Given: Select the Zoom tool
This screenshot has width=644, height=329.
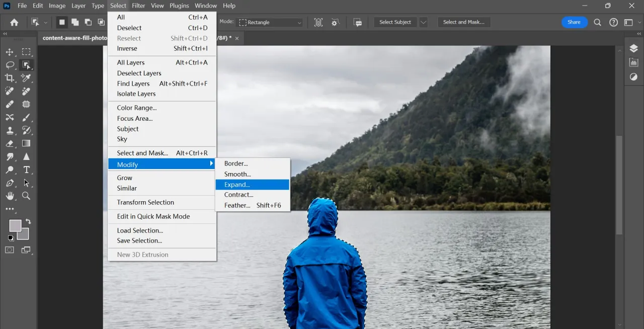Looking at the screenshot, I should [x=26, y=196].
